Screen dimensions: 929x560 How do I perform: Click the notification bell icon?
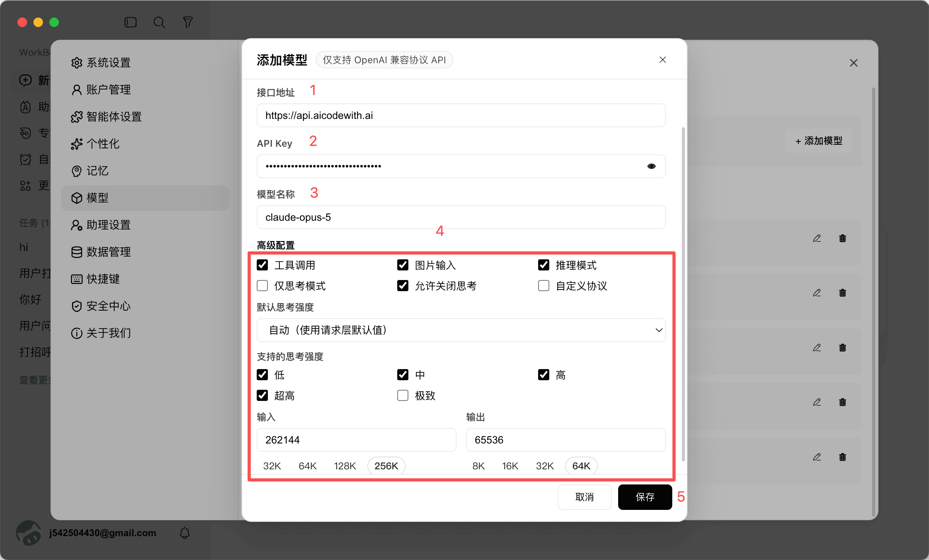coord(185,533)
